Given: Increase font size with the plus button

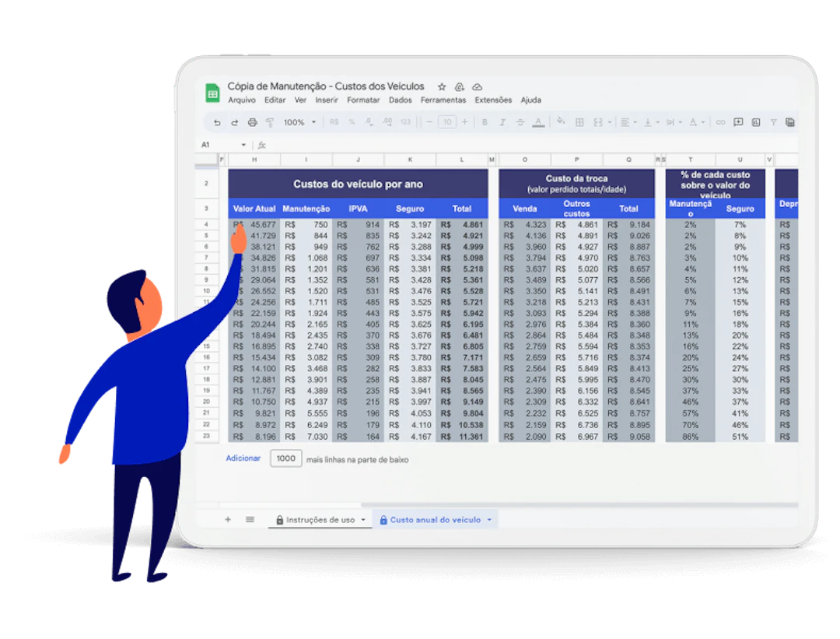Looking at the screenshot, I should 464,122.
